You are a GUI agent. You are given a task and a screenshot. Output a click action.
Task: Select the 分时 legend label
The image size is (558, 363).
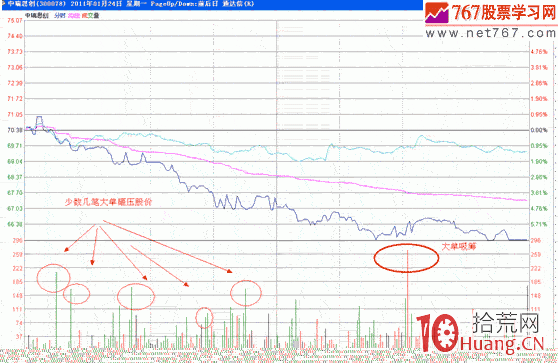click(x=60, y=16)
